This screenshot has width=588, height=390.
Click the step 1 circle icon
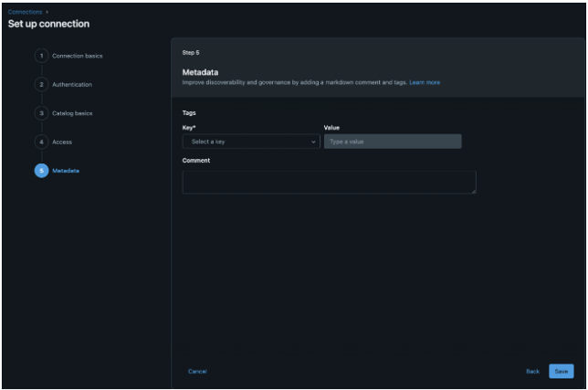point(42,56)
